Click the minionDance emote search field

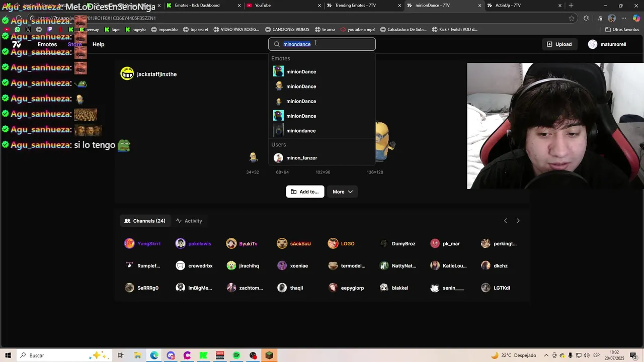coord(322,44)
